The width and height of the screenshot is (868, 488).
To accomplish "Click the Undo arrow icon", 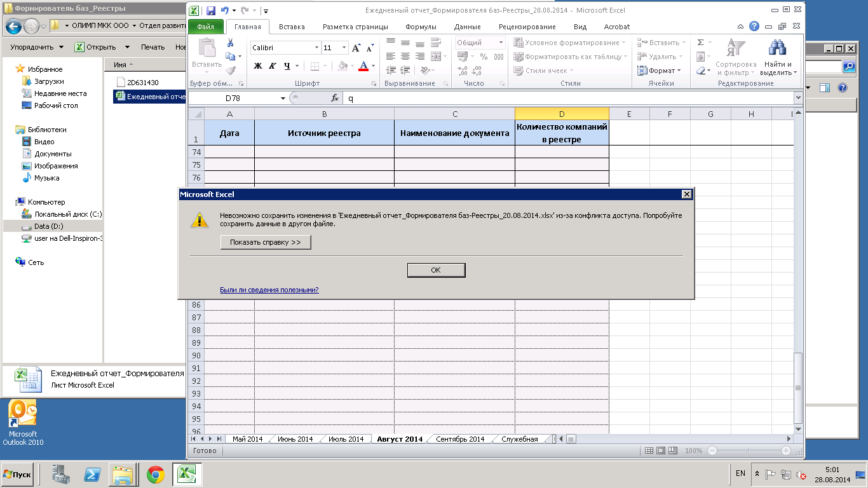I will pyautogui.click(x=224, y=11).
